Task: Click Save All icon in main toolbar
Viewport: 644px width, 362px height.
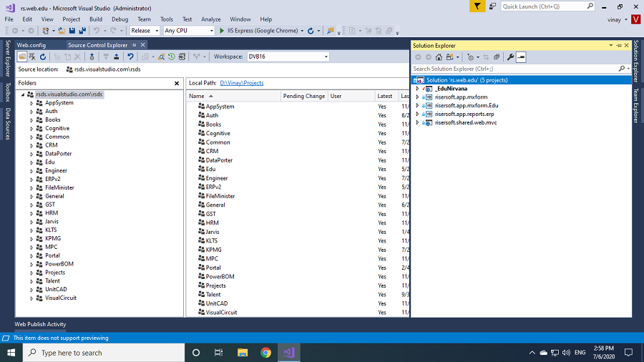Action: coord(82,31)
